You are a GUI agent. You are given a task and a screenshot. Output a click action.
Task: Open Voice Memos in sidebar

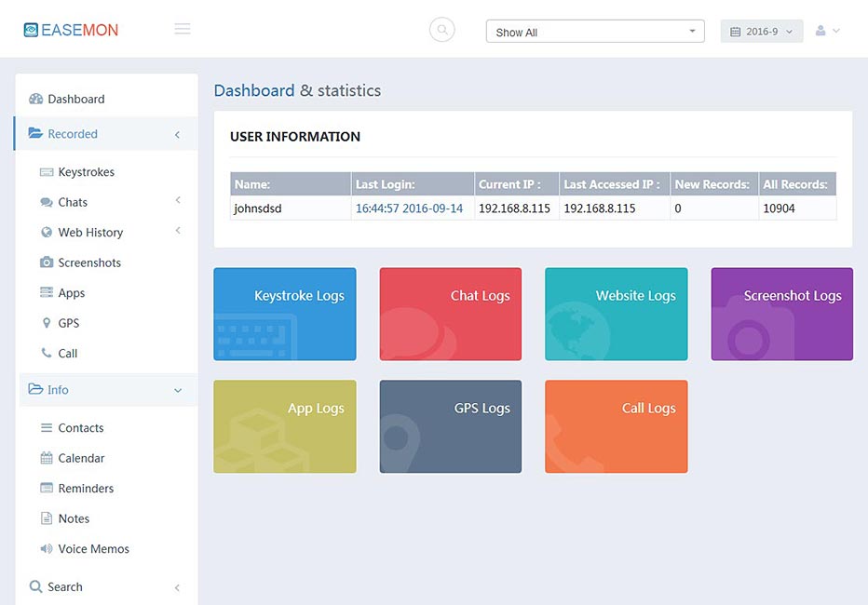coord(93,549)
